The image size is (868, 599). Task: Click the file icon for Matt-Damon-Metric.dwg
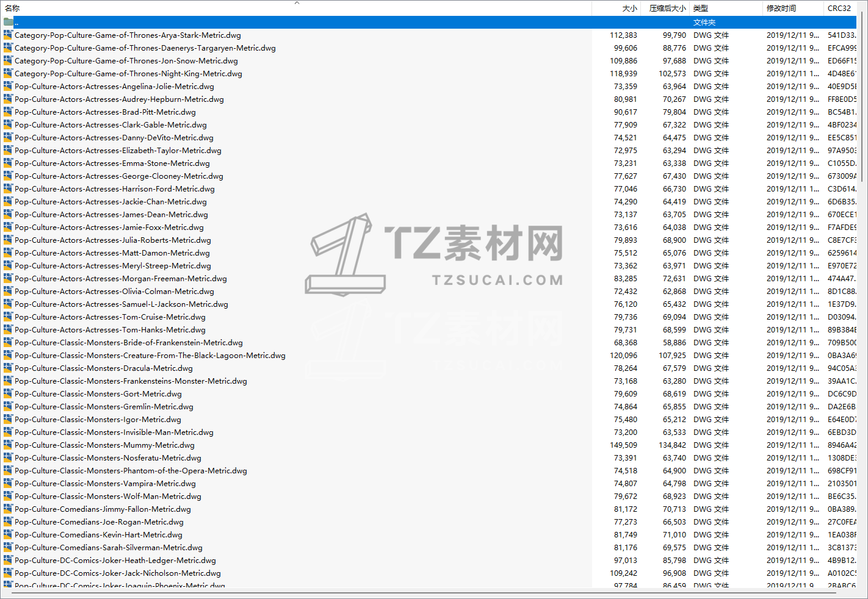tap(8, 253)
